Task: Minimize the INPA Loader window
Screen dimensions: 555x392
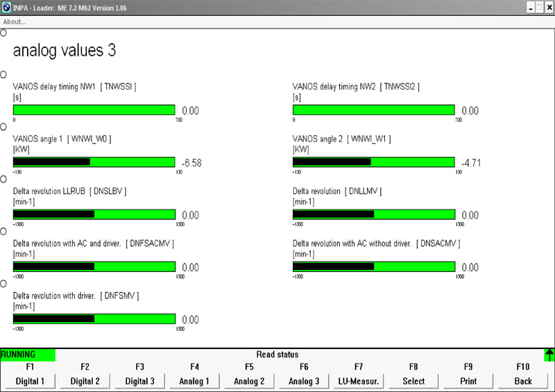Action: click(x=530, y=8)
